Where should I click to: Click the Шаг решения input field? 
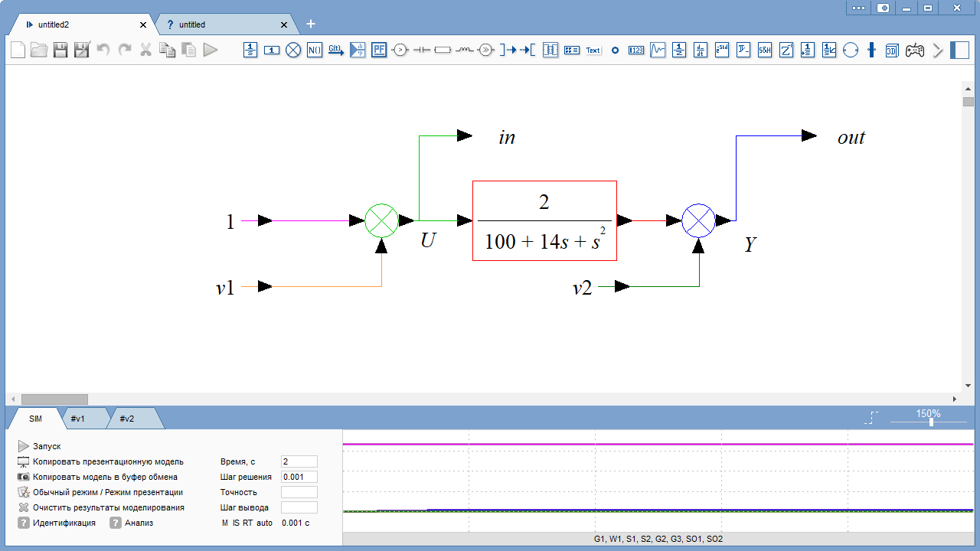click(x=299, y=477)
